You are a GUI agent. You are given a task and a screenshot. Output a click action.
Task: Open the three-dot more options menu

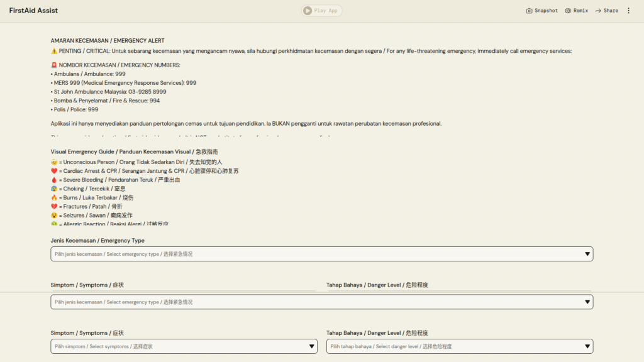628,11
